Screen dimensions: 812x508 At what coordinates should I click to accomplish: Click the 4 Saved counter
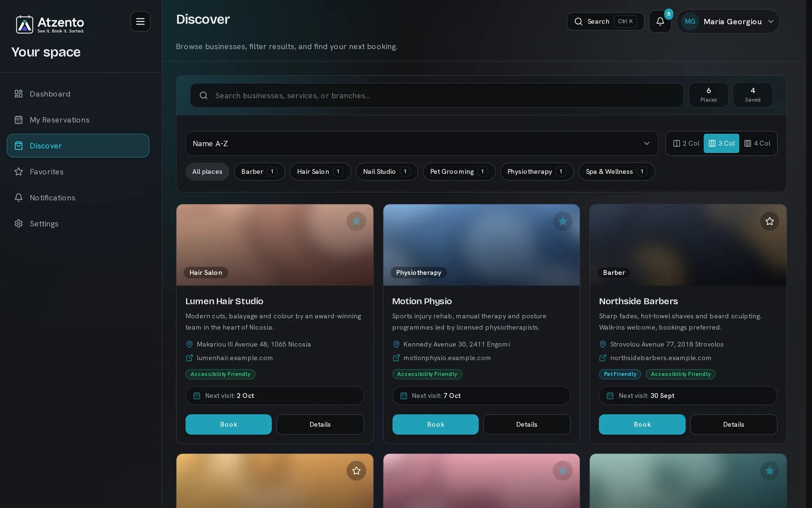click(753, 95)
